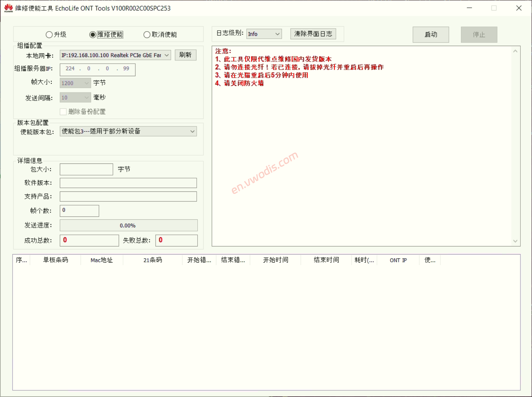Click warning line 2 about 请勿连接光纤

click(x=299, y=67)
